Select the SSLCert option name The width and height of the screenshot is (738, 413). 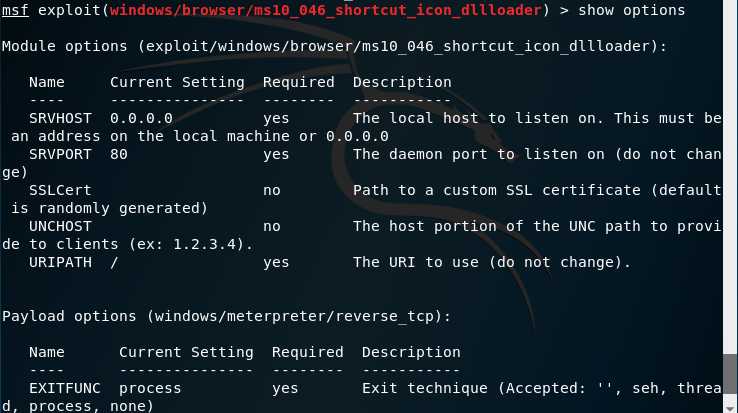point(60,190)
